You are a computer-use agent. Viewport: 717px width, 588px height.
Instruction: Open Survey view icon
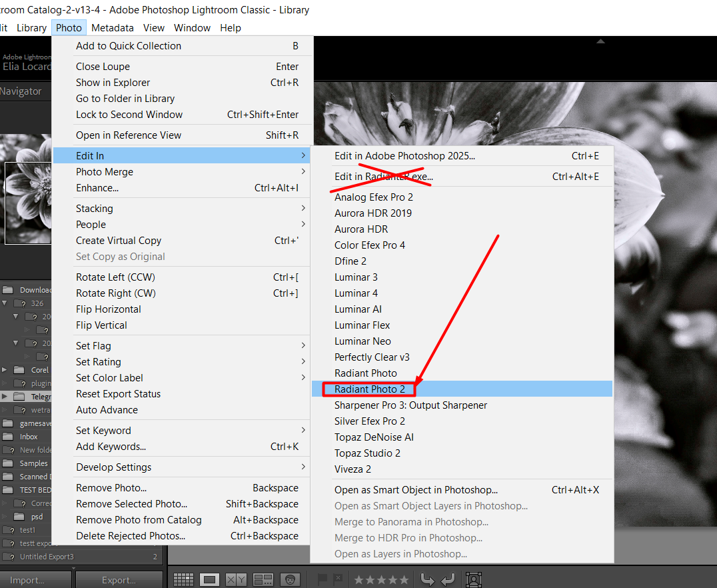263,579
